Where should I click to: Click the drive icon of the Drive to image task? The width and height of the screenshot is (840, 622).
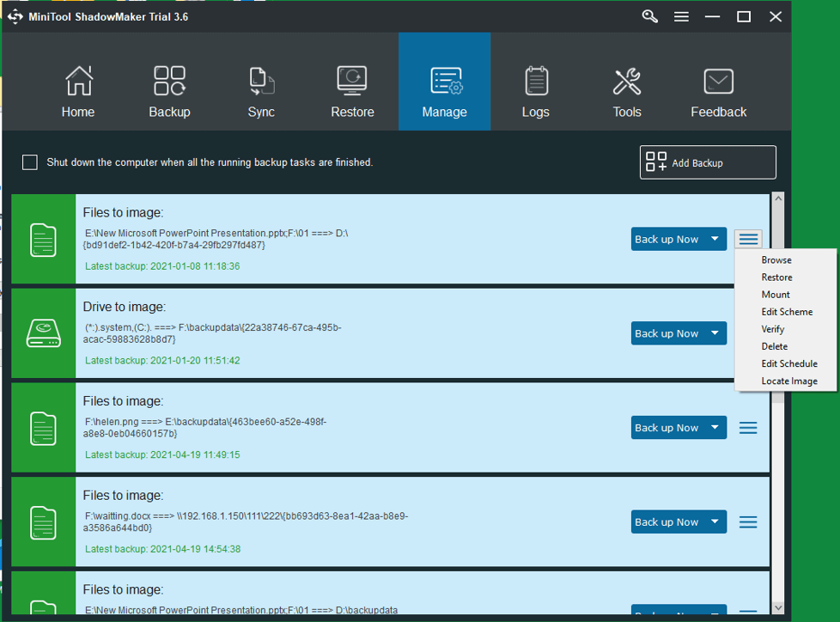click(x=44, y=333)
